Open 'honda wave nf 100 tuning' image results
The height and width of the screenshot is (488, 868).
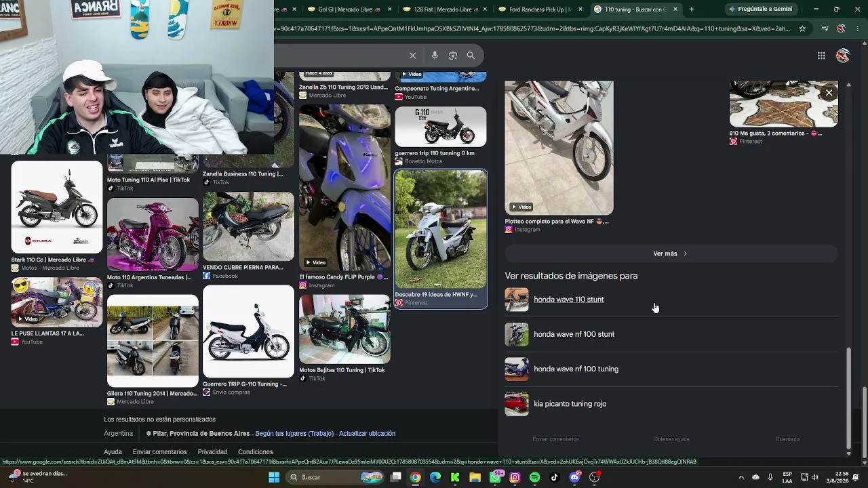click(671, 369)
